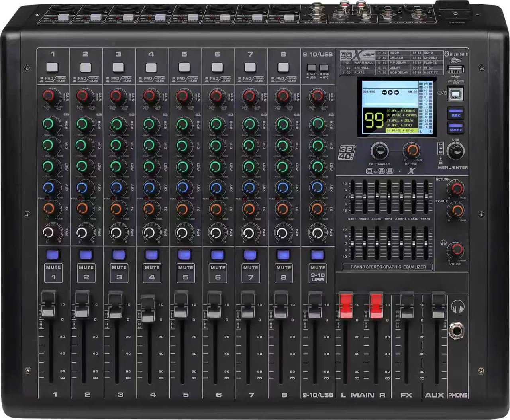Click the green MID EQ knob on channel 4

pyautogui.click(x=149, y=145)
